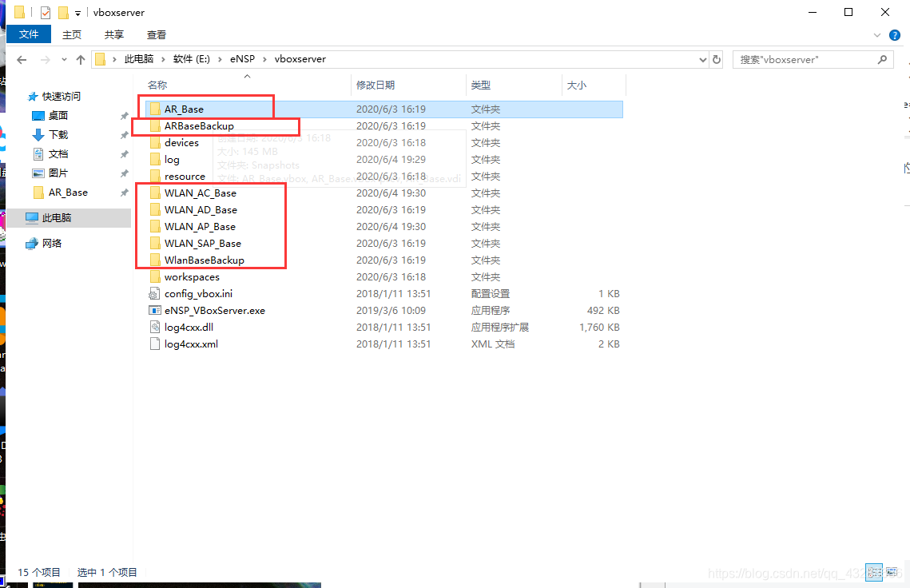Select 网络 in the navigation pane

pyautogui.click(x=52, y=243)
